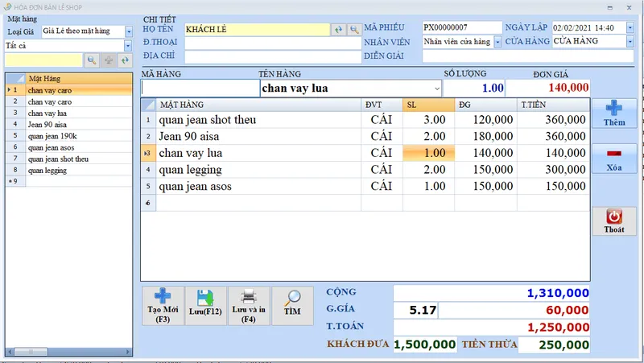Click the G.GIÁ discount percent field 5.17
Screen dimensions: 644x363
[x=415, y=310]
